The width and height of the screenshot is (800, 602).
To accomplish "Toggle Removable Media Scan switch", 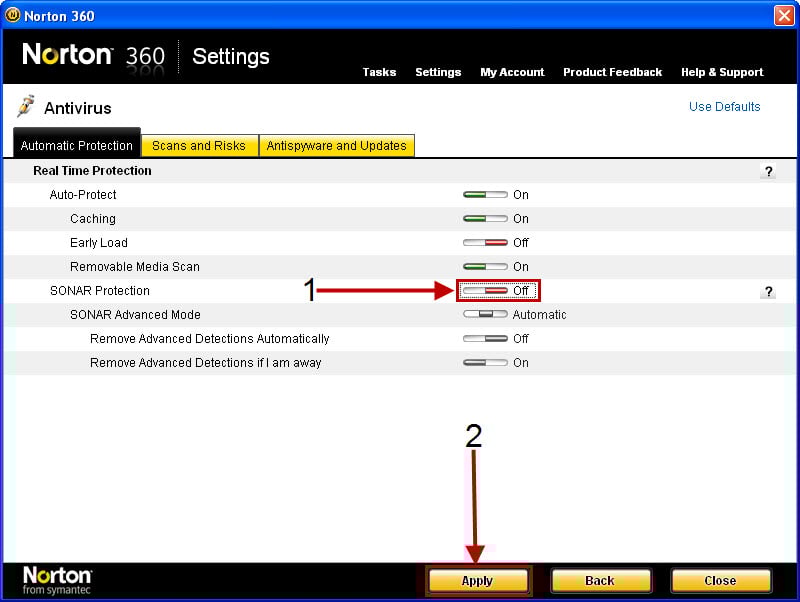I will [x=485, y=266].
